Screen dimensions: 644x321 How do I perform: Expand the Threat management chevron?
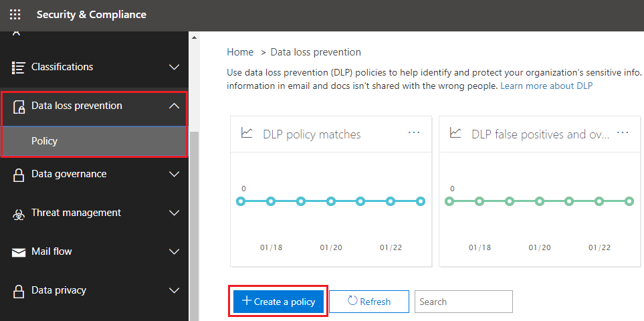(x=175, y=213)
